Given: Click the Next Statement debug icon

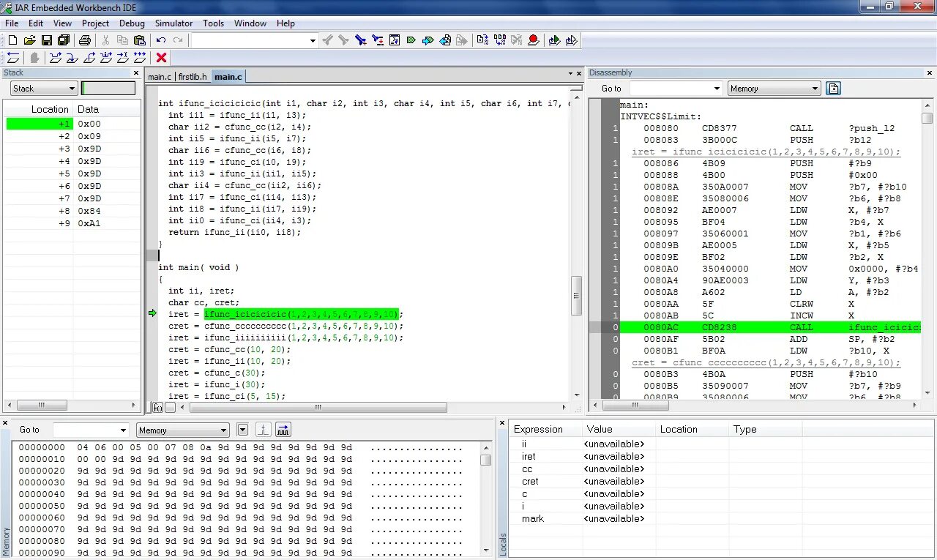Looking at the screenshot, I should pyautogui.click(x=106, y=58).
